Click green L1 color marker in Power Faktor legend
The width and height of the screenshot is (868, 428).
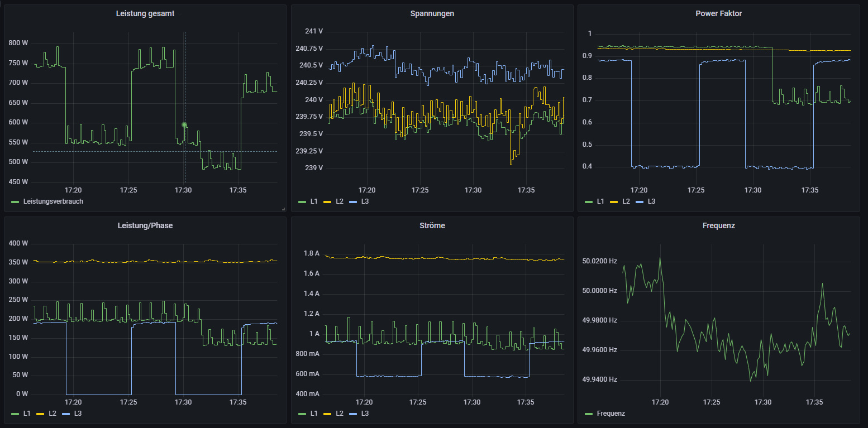(589, 201)
